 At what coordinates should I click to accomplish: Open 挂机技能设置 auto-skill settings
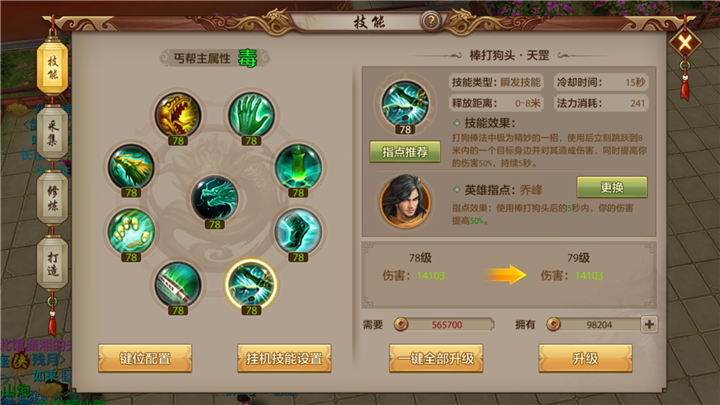[x=284, y=358]
